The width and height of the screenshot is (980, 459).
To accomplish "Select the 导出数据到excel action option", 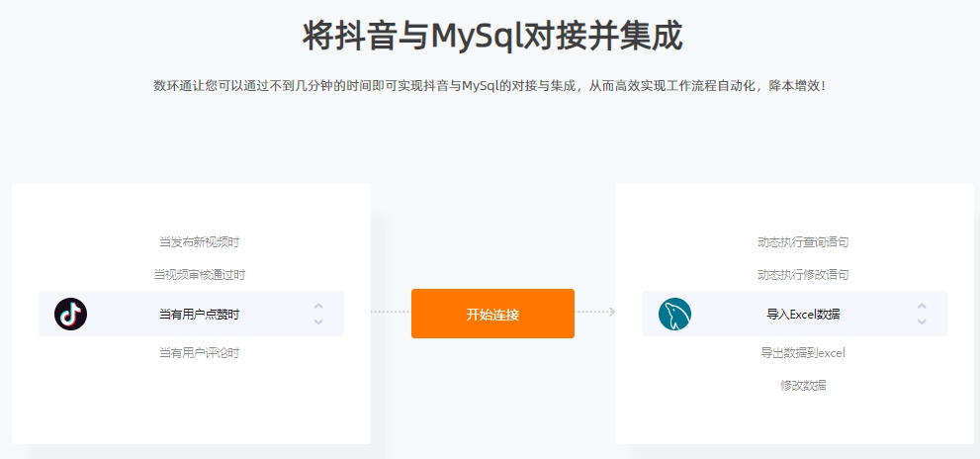I will (803, 353).
